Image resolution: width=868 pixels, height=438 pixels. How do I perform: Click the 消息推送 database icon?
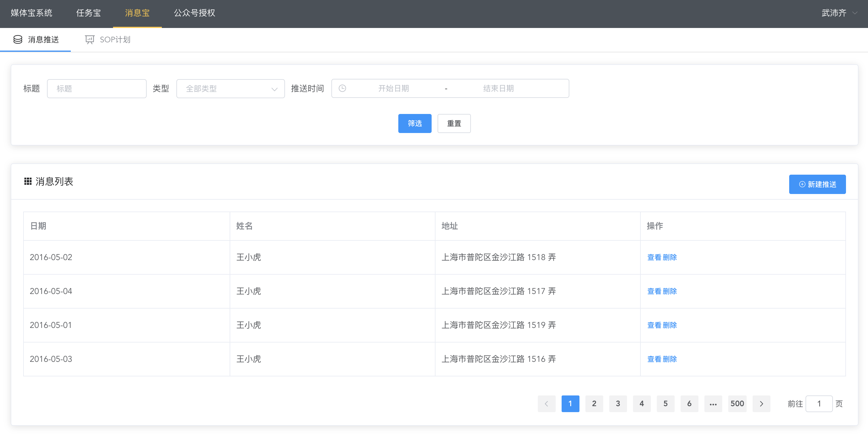(x=18, y=40)
